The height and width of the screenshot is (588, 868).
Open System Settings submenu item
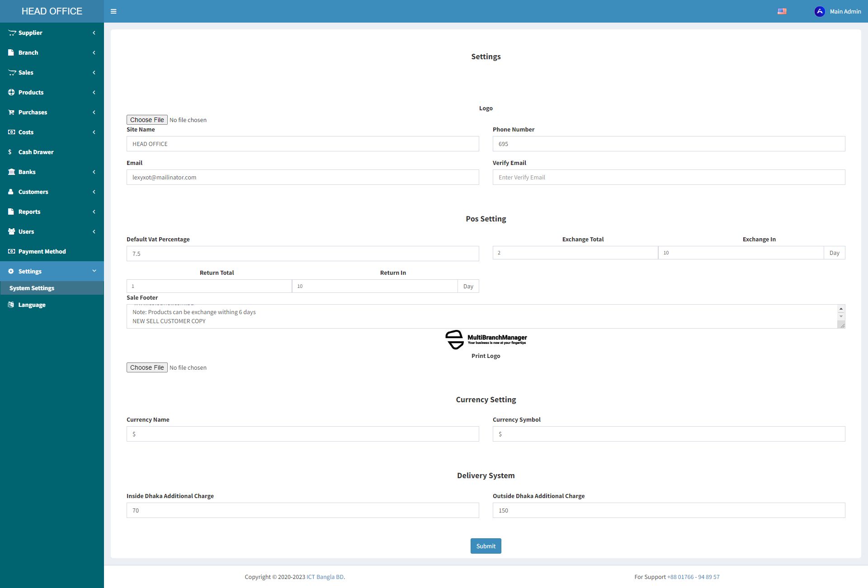(x=32, y=288)
